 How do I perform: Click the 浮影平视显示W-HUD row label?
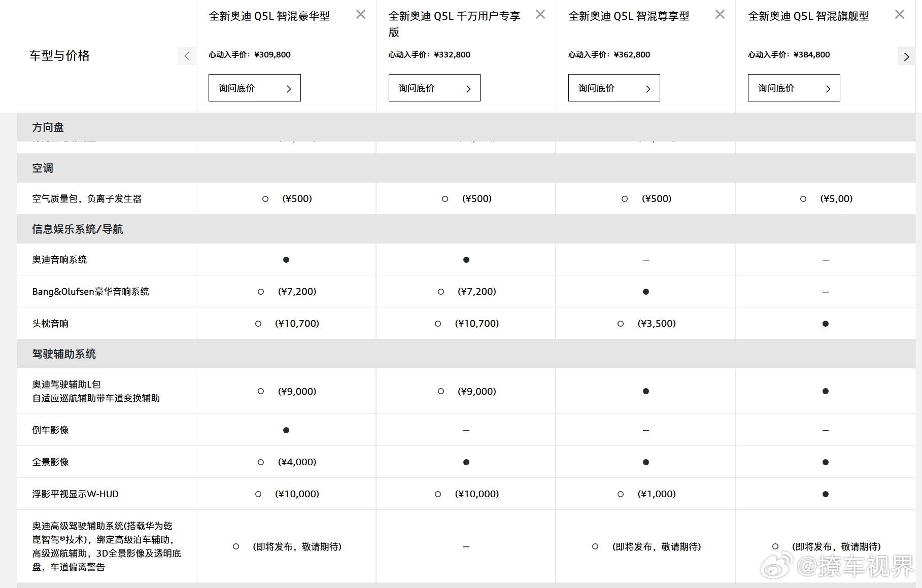(x=75, y=494)
